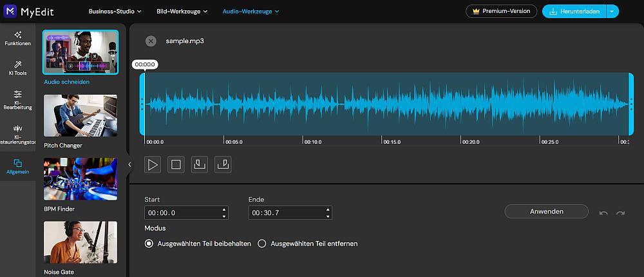Collapse the tools side panel
Viewport: 644px width, 277px height.
point(129,164)
